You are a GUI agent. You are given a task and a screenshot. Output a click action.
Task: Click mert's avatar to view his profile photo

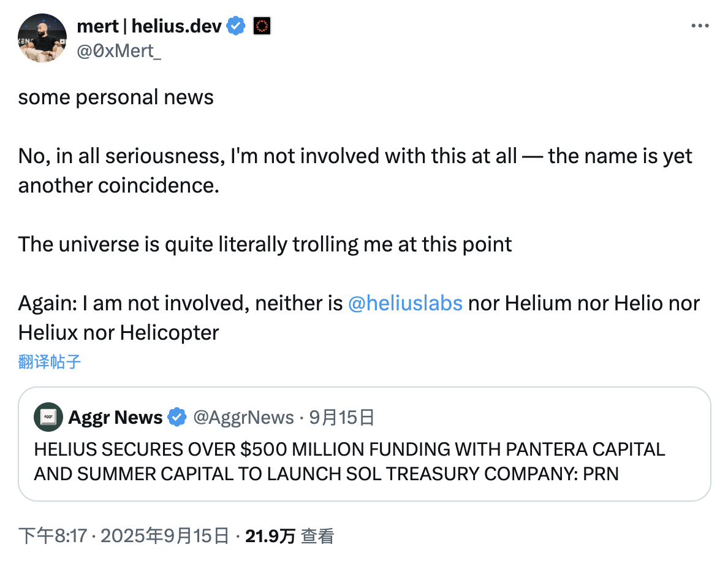tap(42, 38)
